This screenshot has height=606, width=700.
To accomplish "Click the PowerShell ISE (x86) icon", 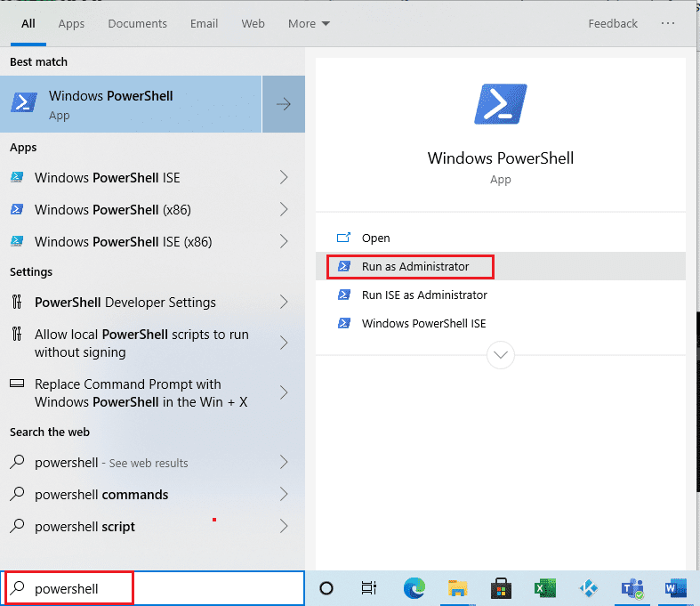I will click(x=17, y=241).
